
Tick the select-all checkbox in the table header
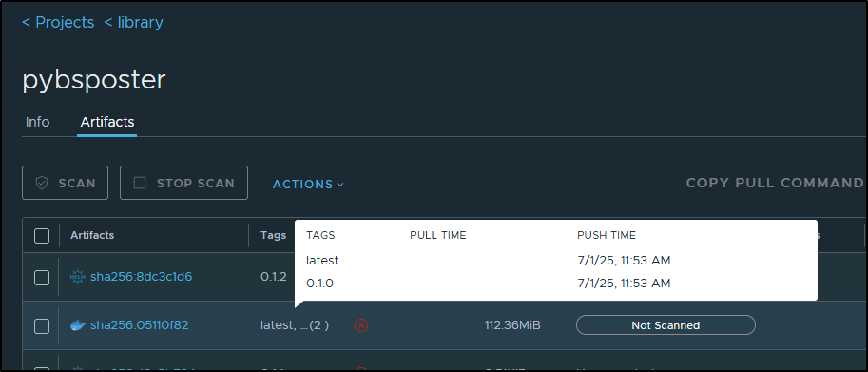coord(42,236)
